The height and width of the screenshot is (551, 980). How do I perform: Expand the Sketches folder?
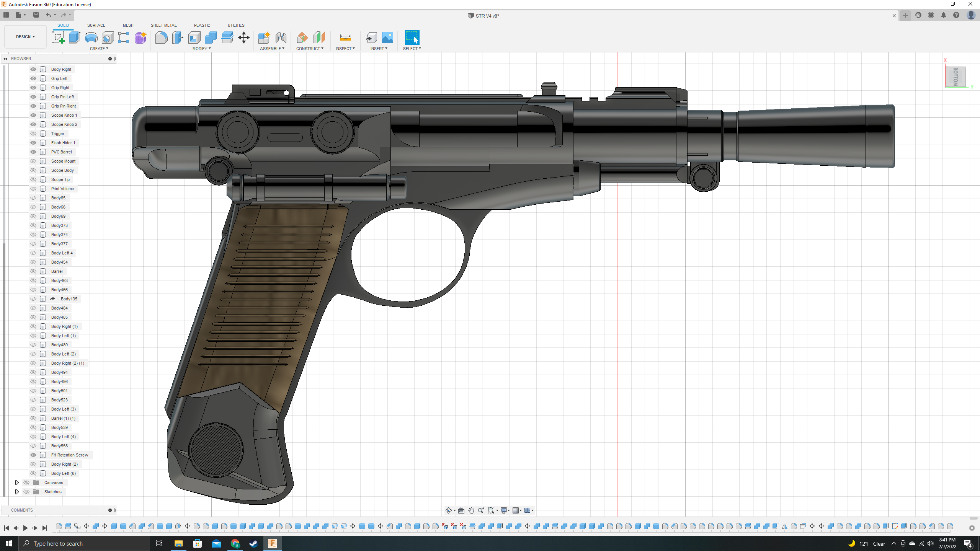point(17,492)
